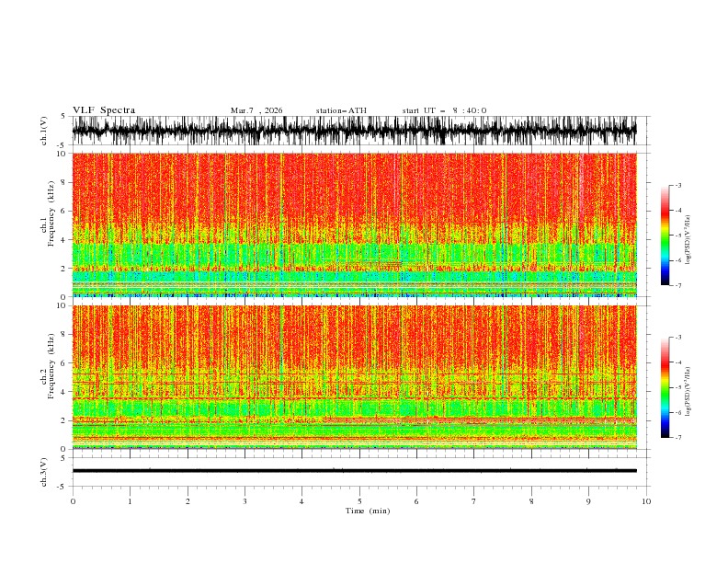The height and width of the screenshot is (563, 728).
Task: Click the 8 minute tick on time axis
Action: click(531, 501)
